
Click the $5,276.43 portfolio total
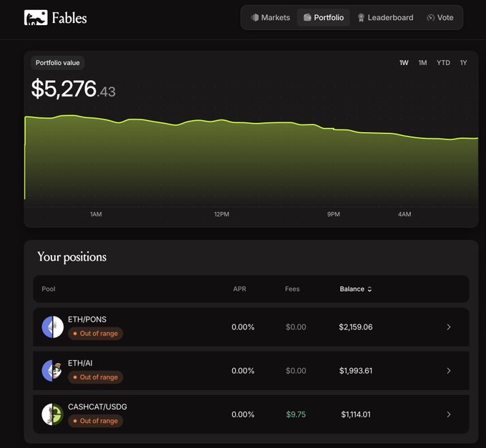point(74,89)
